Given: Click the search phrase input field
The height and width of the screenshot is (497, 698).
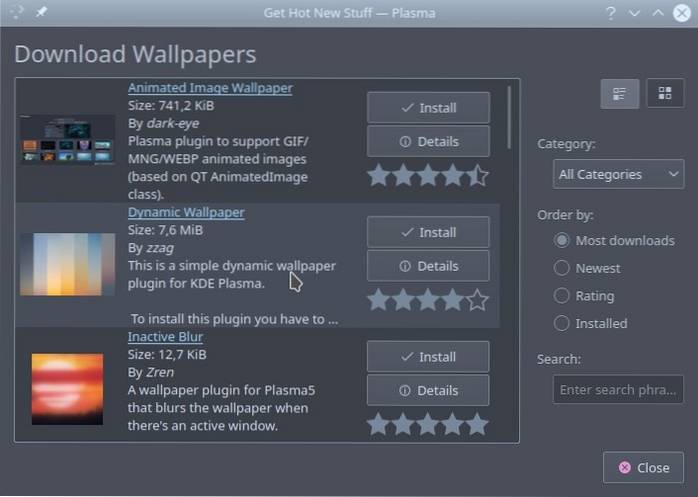Looking at the screenshot, I should 617,389.
